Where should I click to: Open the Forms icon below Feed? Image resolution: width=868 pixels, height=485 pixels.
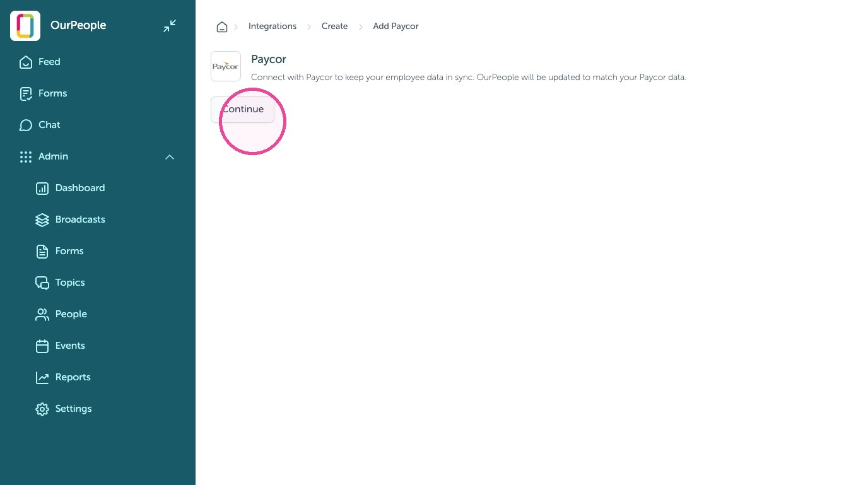26,93
